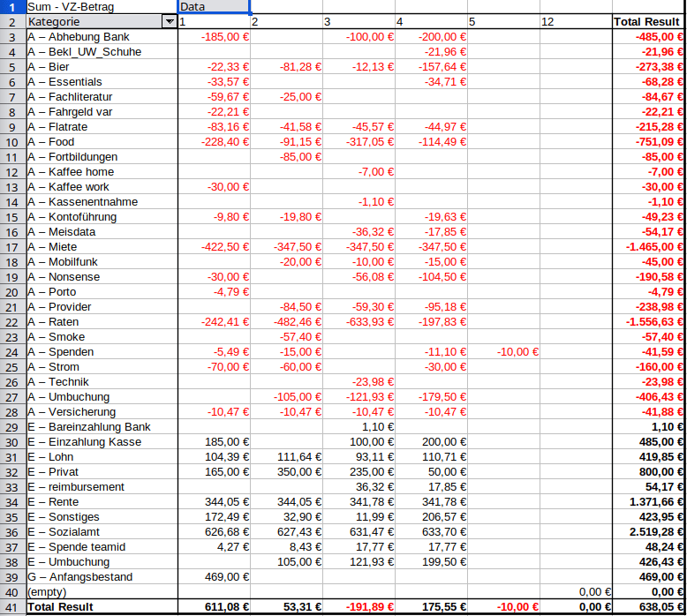Click the A – Miete category cell
The height and width of the screenshot is (616, 687).
pos(101,247)
